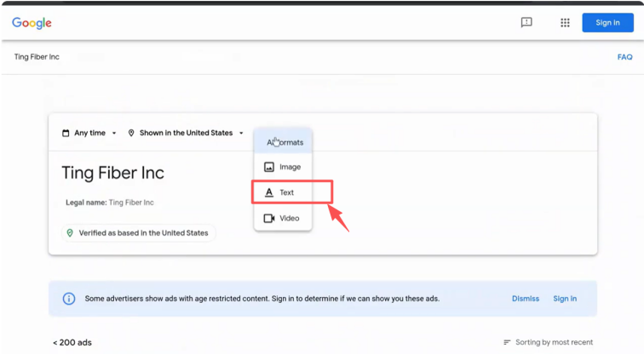The height and width of the screenshot is (354, 644).
Task: Click the < 200 ads count
Action: click(x=72, y=343)
